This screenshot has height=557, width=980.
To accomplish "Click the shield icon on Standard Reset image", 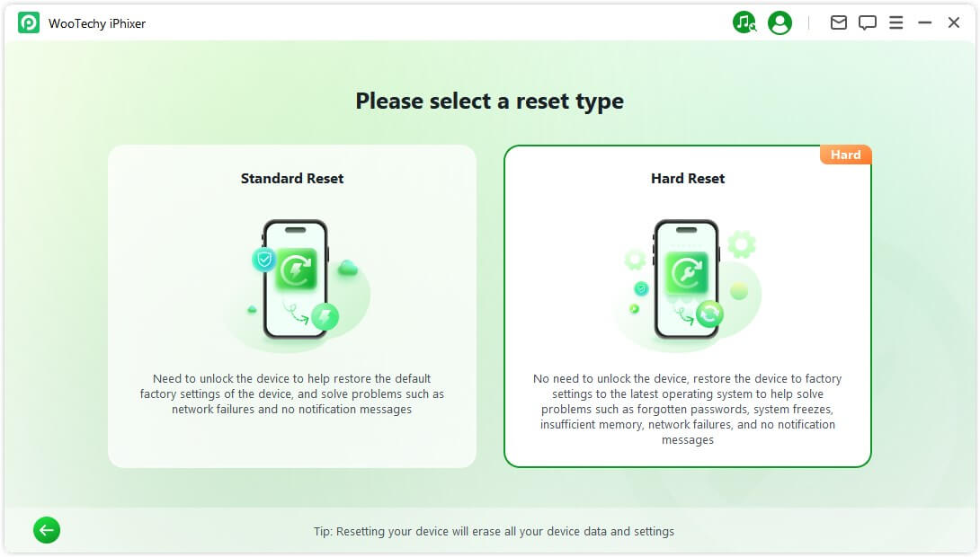I will 263,261.
